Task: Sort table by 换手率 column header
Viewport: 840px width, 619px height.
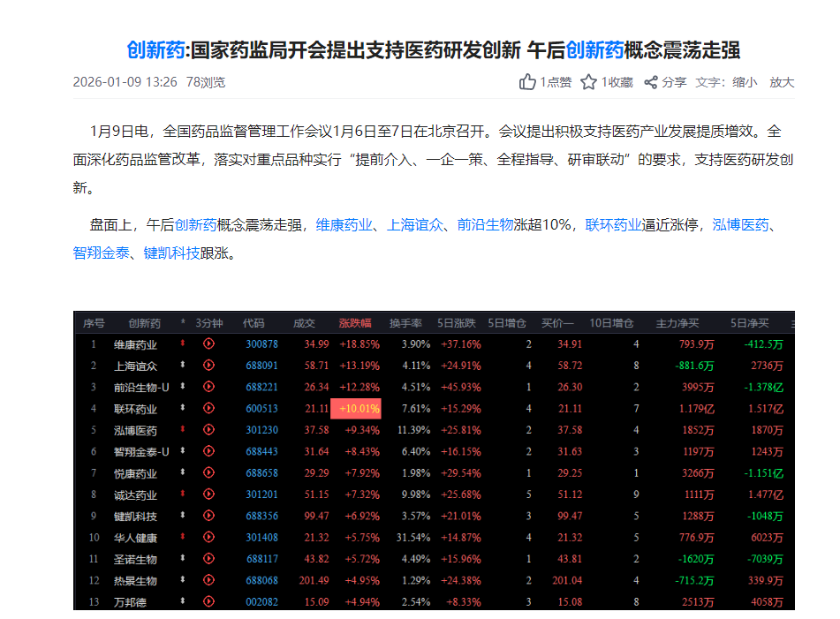Action: pos(405,323)
